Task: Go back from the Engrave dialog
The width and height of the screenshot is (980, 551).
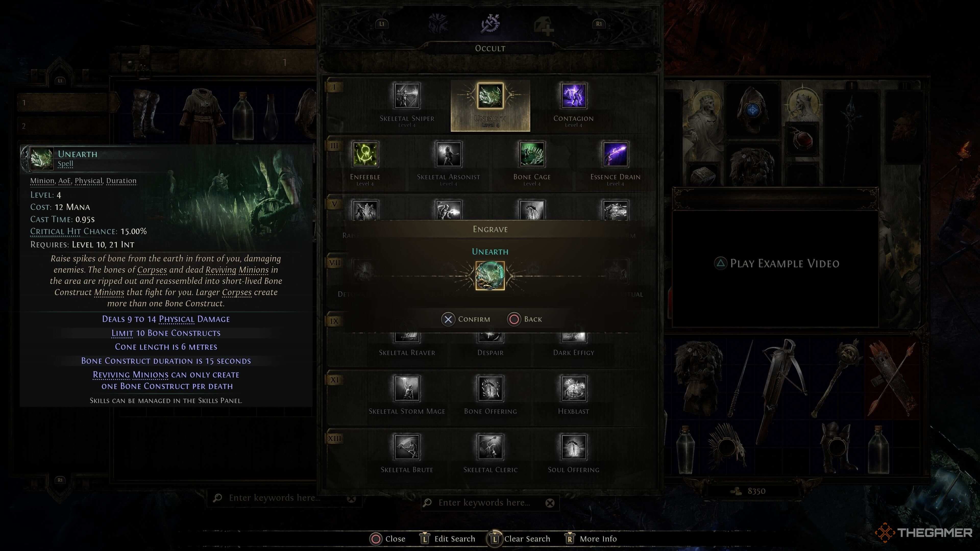Action: [525, 319]
